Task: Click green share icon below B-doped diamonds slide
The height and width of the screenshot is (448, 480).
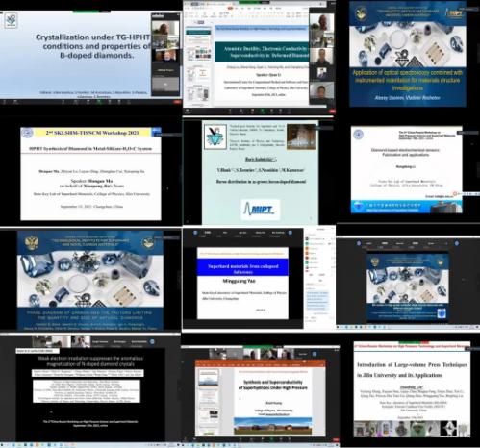Action: 99,101
